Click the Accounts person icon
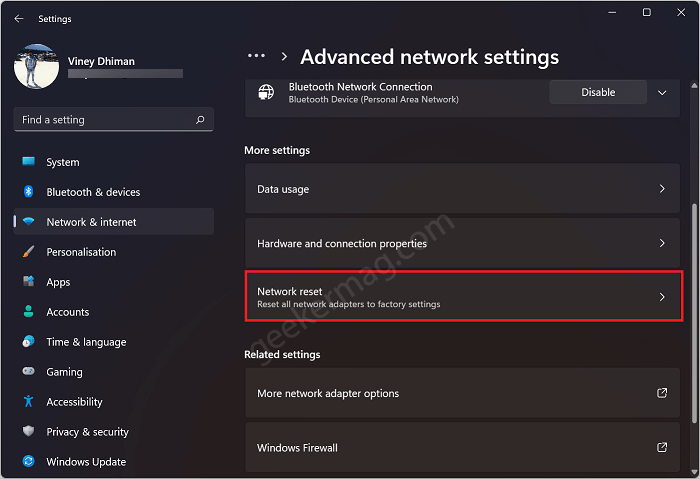The height and width of the screenshot is (479, 700). pos(29,311)
